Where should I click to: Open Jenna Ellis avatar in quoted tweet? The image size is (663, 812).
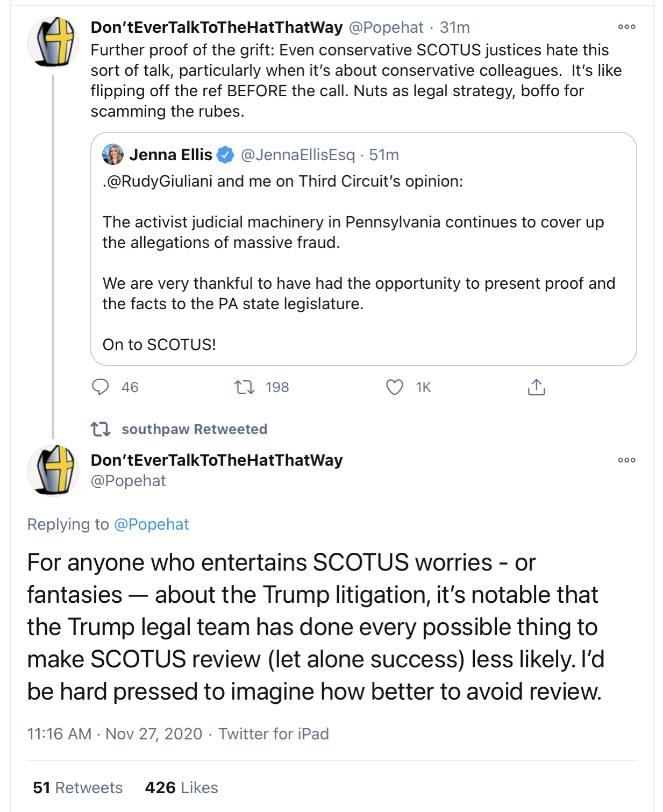pyautogui.click(x=113, y=155)
